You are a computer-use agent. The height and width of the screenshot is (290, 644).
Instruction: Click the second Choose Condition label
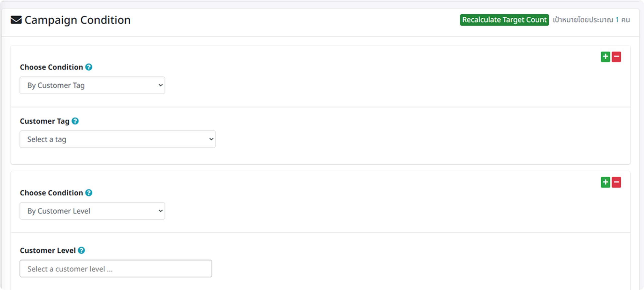pos(51,193)
